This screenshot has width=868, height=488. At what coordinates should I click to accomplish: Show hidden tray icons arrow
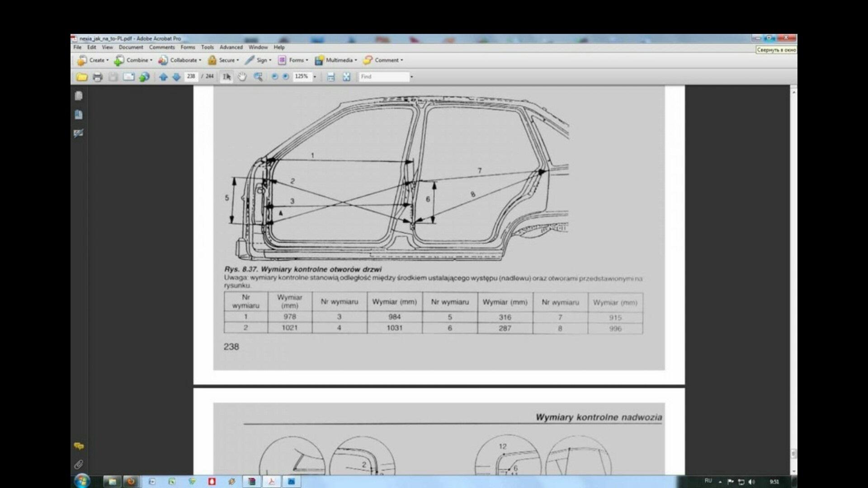coord(720,482)
